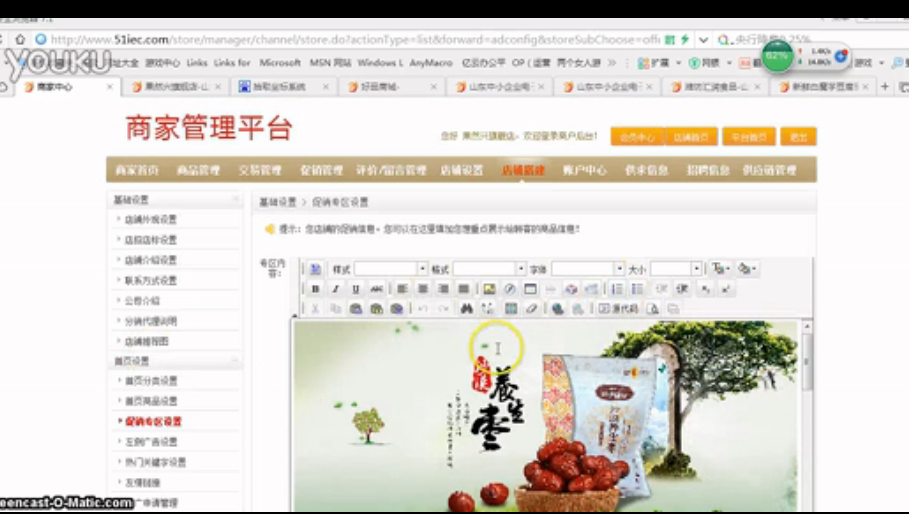
Task: Apply subscript formatting
Action: 705,289
